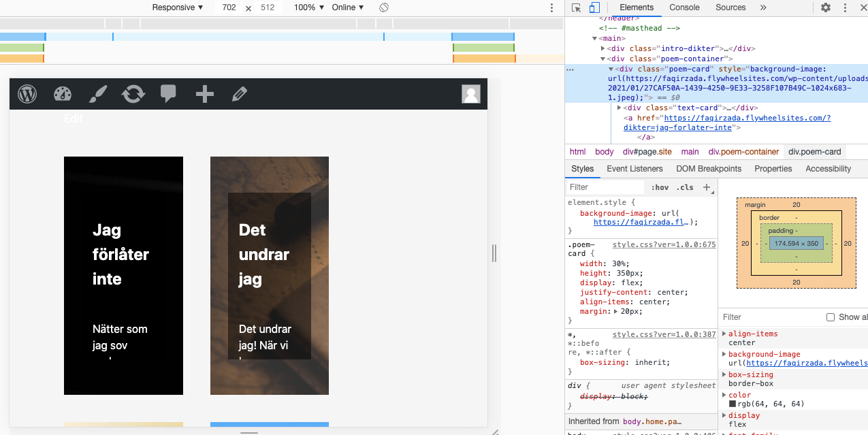Expand computed box-sizing property
The image size is (868, 435).
tap(724, 374)
